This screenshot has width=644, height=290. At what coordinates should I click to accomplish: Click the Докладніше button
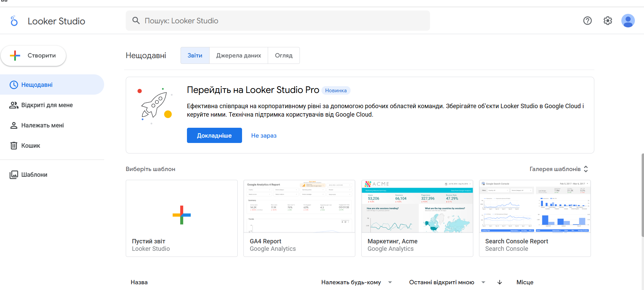214,136
